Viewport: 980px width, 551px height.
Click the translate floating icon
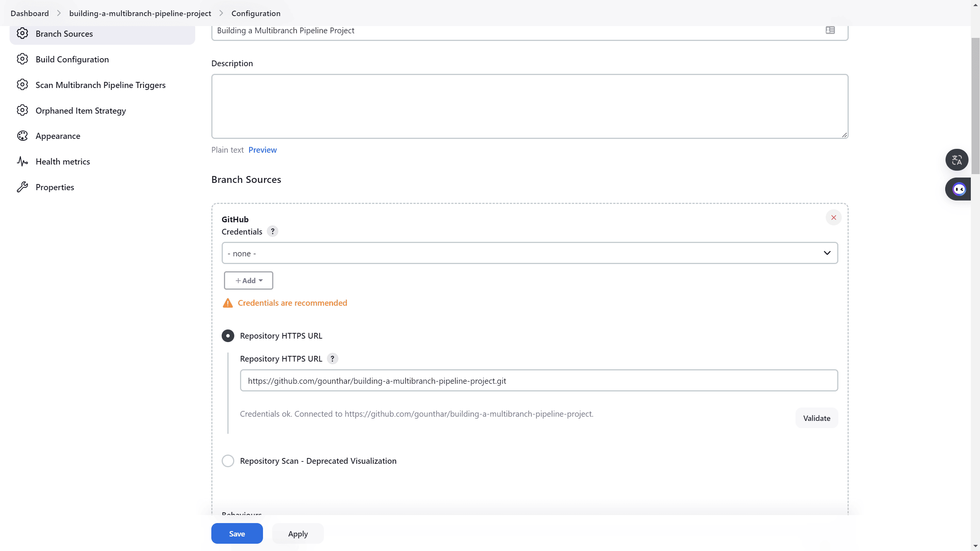pos(957,160)
